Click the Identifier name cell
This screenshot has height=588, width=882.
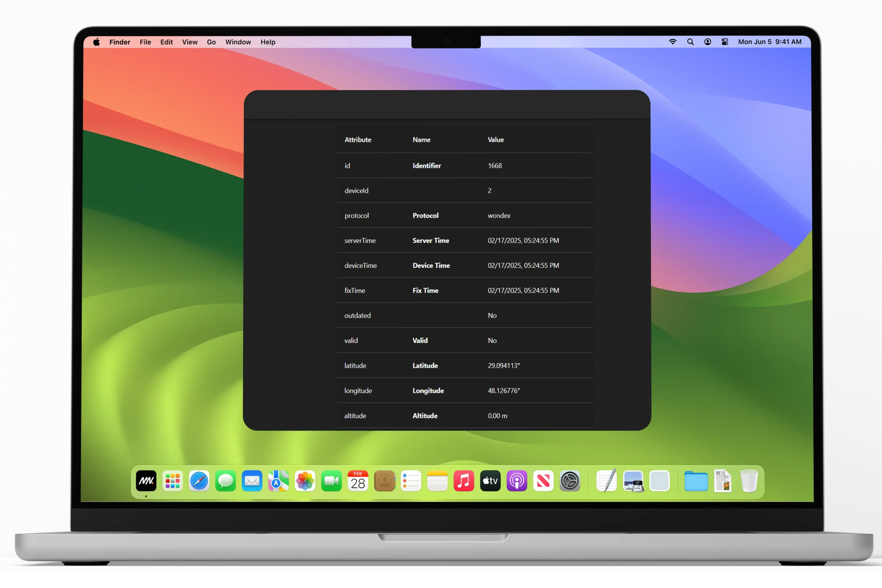point(427,165)
